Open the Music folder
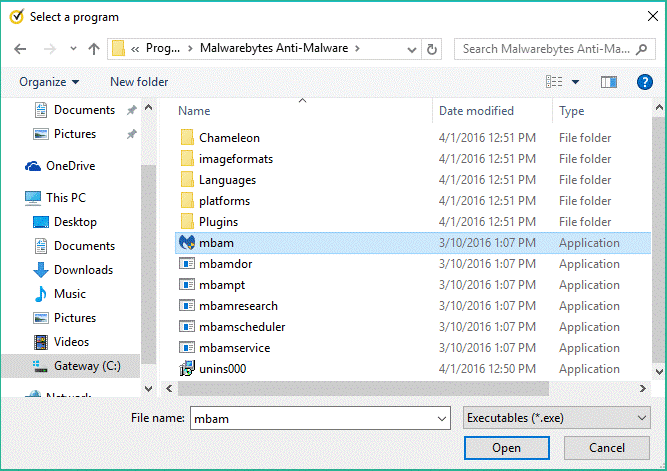This screenshot has width=667, height=471. pos(60,294)
